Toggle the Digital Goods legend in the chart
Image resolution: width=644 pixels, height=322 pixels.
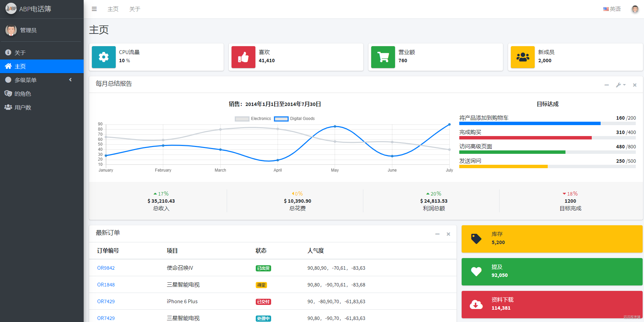click(x=294, y=119)
